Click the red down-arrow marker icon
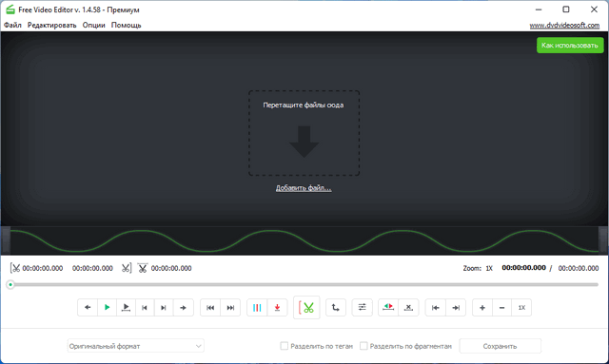The image size is (609, 364). [277, 307]
